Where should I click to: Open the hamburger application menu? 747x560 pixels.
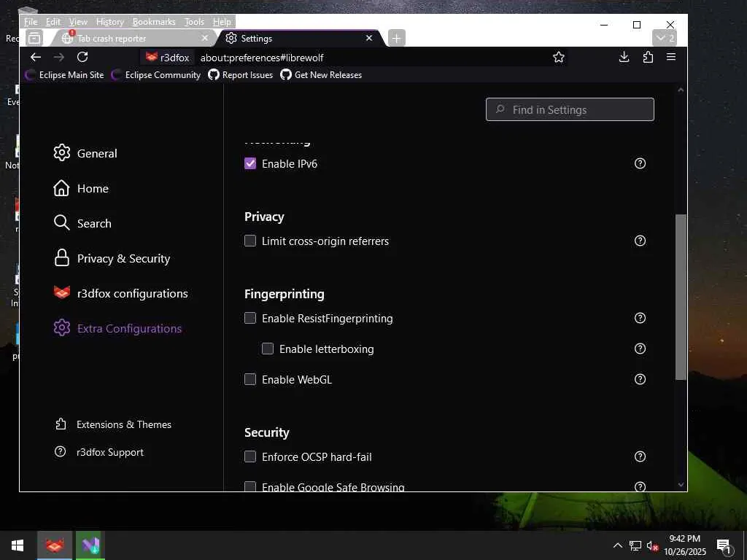coord(671,57)
